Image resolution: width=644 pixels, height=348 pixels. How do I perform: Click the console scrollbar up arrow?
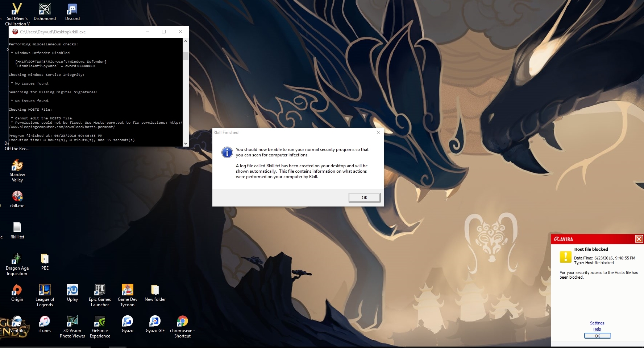pos(186,41)
